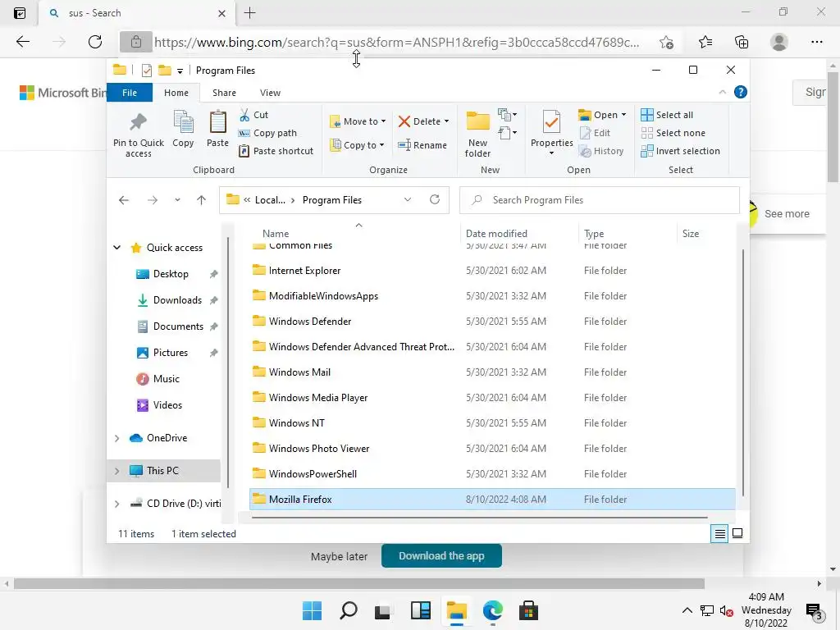Switch to large icons view layout

coord(737,533)
